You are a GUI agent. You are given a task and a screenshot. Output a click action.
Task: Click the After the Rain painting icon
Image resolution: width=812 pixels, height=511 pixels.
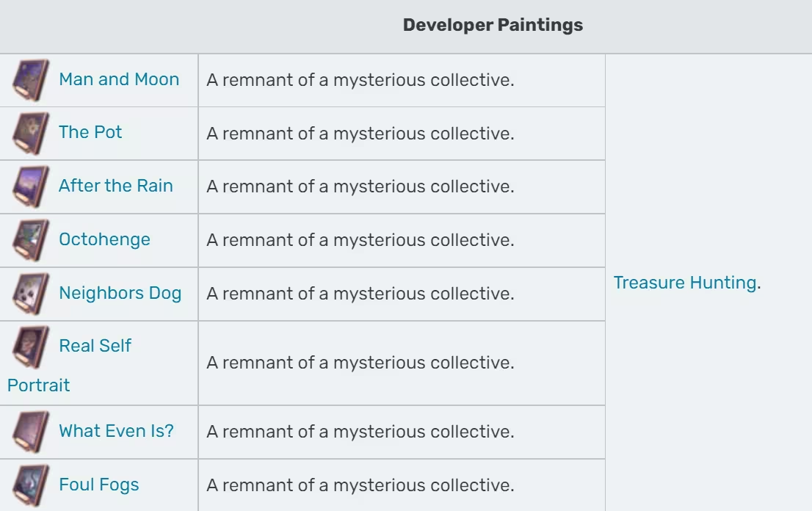point(31,187)
